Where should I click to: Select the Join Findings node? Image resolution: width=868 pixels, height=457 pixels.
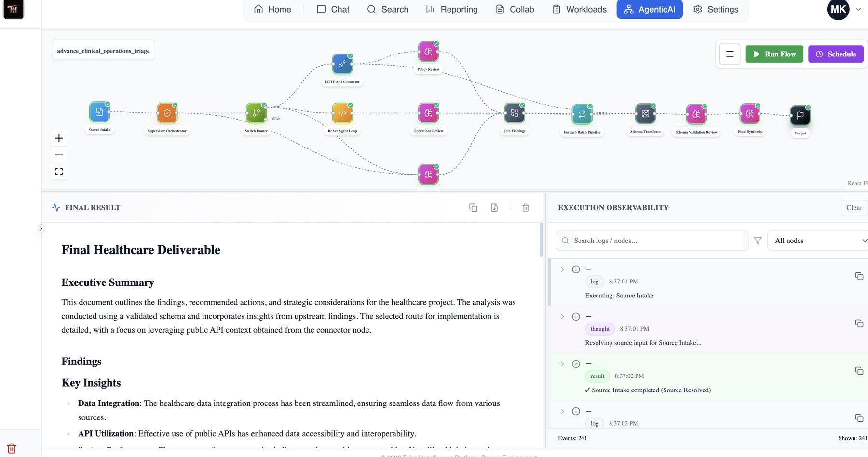[514, 113]
